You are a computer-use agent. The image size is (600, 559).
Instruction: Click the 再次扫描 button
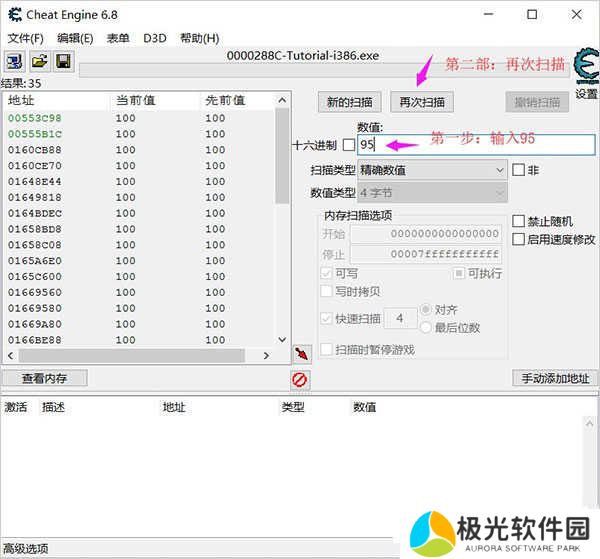point(422,102)
